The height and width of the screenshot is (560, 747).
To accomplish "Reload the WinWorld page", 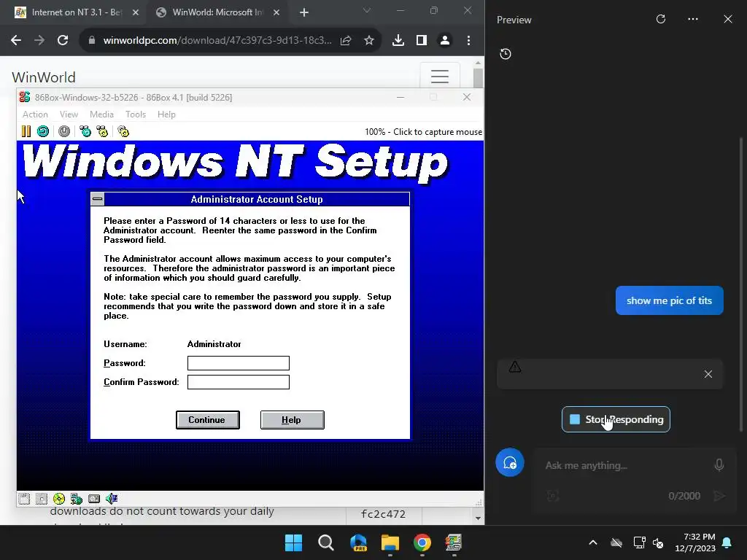I will [x=63, y=41].
